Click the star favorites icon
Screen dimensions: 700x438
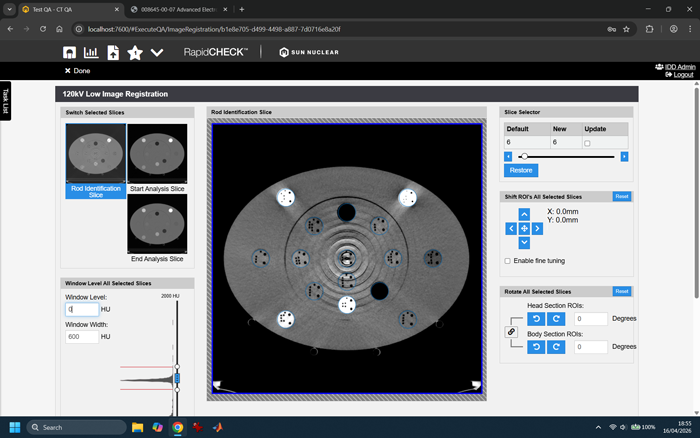click(x=134, y=52)
